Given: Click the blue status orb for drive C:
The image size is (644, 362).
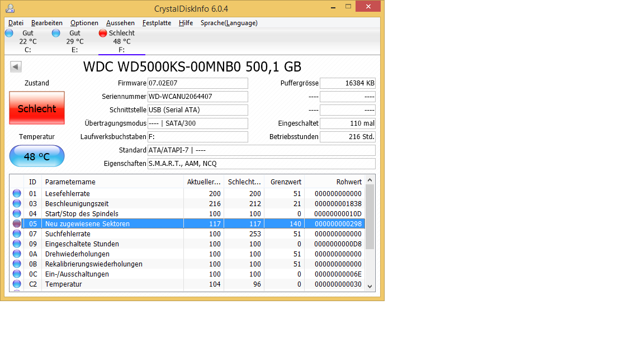Looking at the screenshot, I should click(x=9, y=34).
